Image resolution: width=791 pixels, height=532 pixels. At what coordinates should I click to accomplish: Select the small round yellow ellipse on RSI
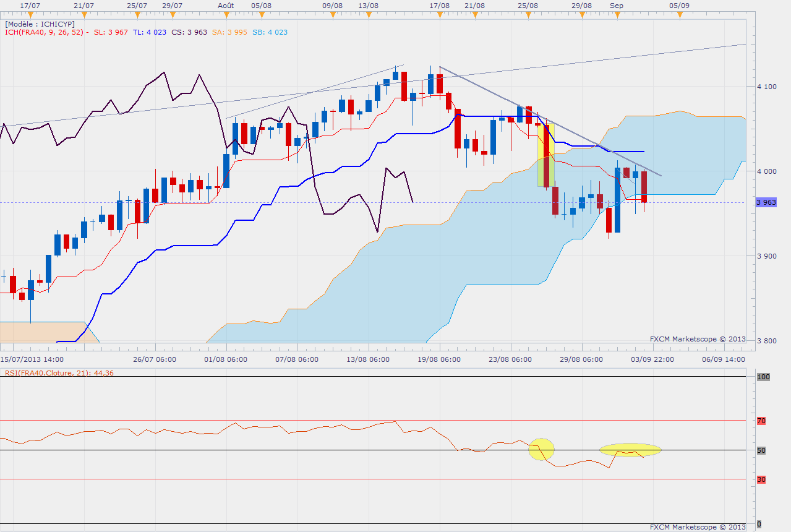tap(541, 448)
